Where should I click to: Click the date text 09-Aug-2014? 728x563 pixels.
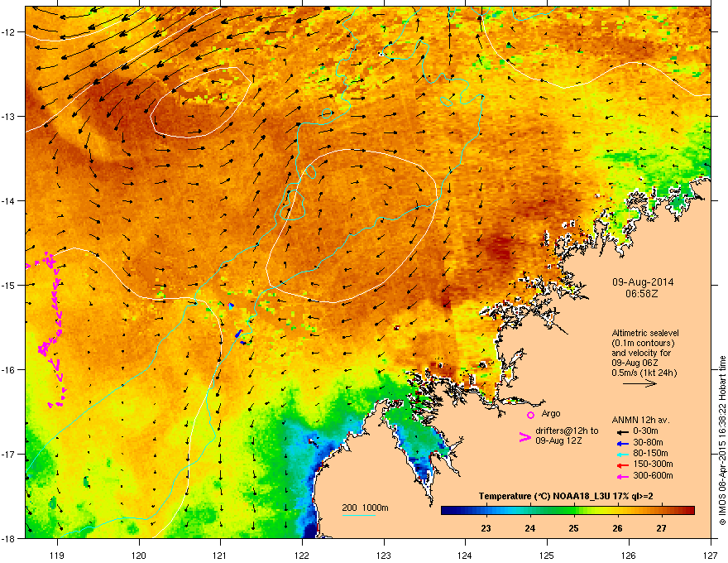643,282
